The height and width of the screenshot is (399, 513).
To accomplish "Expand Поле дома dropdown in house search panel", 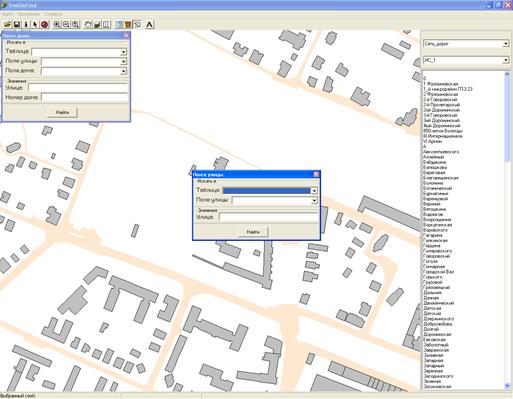I will [x=124, y=71].
